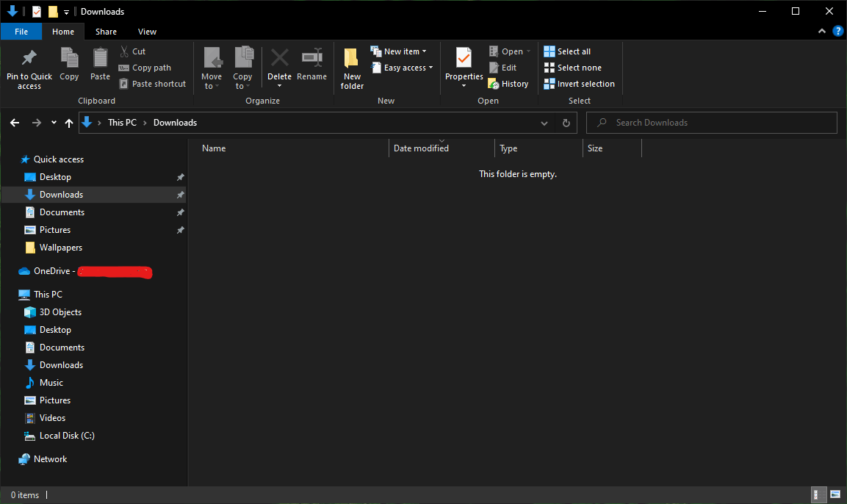Refresh the Downloads folder
Viewport: 847px width, 504px height.
(566, 123)
